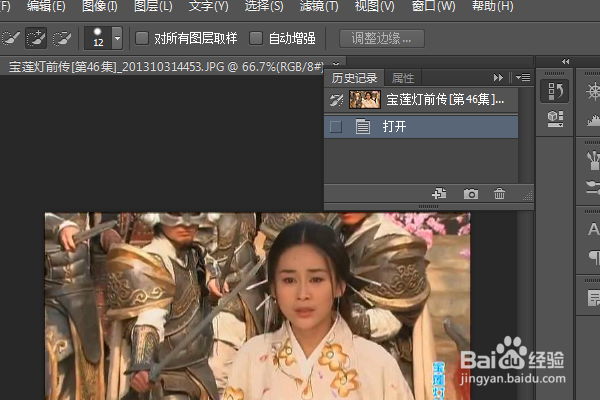Image resolution: width=600 pixels, height=400 pixels.
Task: Click the woman's face in the canvas image
Action: 304,286
